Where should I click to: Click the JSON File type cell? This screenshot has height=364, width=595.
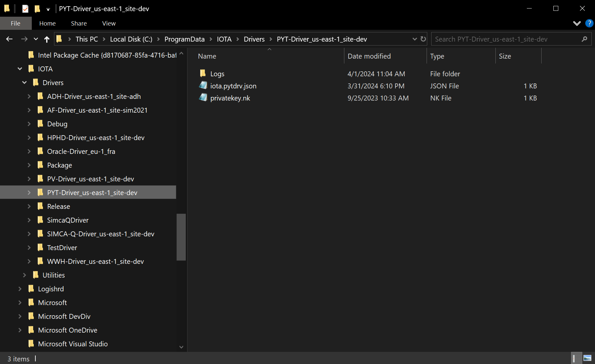[444, 86]
